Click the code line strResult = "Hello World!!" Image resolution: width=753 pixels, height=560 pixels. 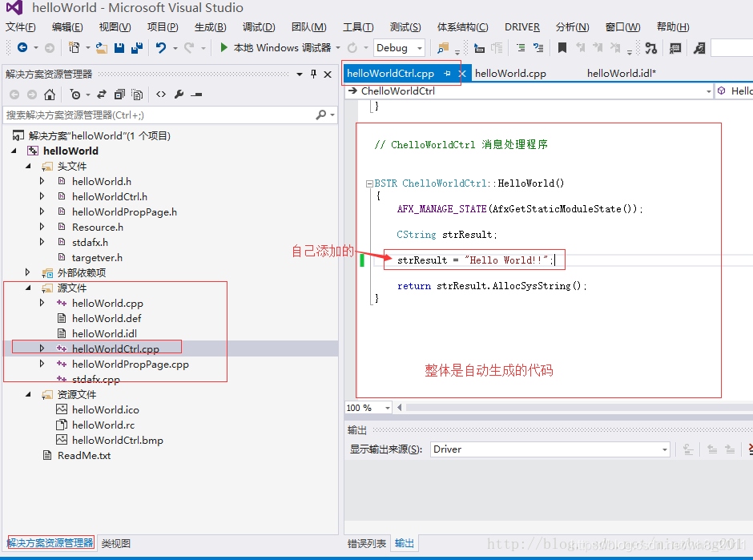[x=474, y=260]
